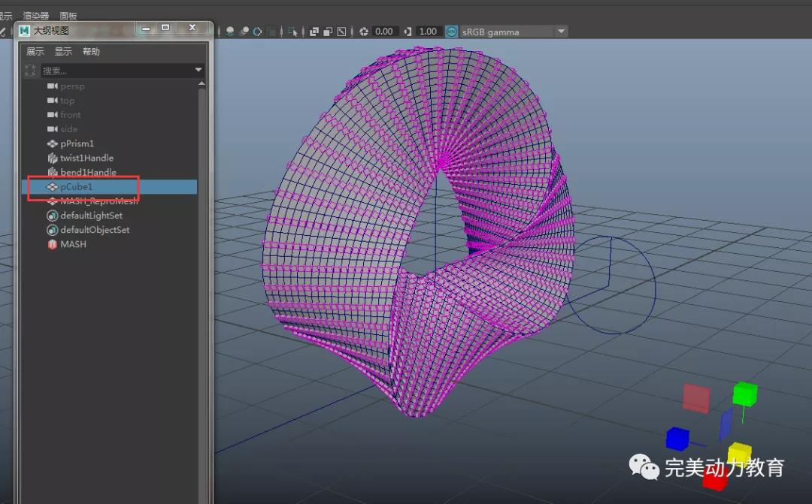Click the exposure value field showing 0.00
The width and height of the screenshot is (812, 504).
383,32
